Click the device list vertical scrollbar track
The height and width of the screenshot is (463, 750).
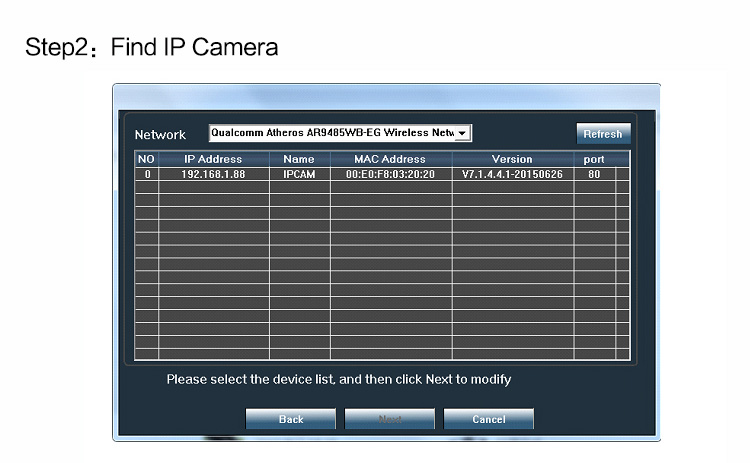[623, 260]
